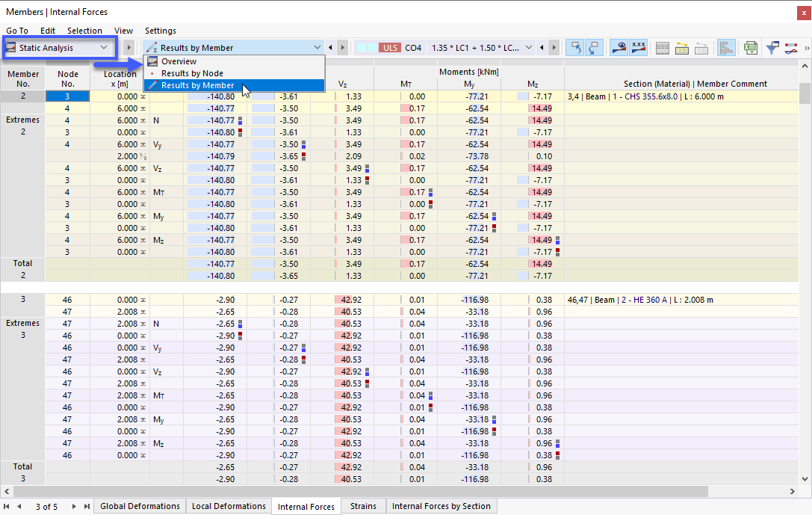812x515 pixels.
Task: Expand the load combination selector
Action: click(x=528, y=46)
